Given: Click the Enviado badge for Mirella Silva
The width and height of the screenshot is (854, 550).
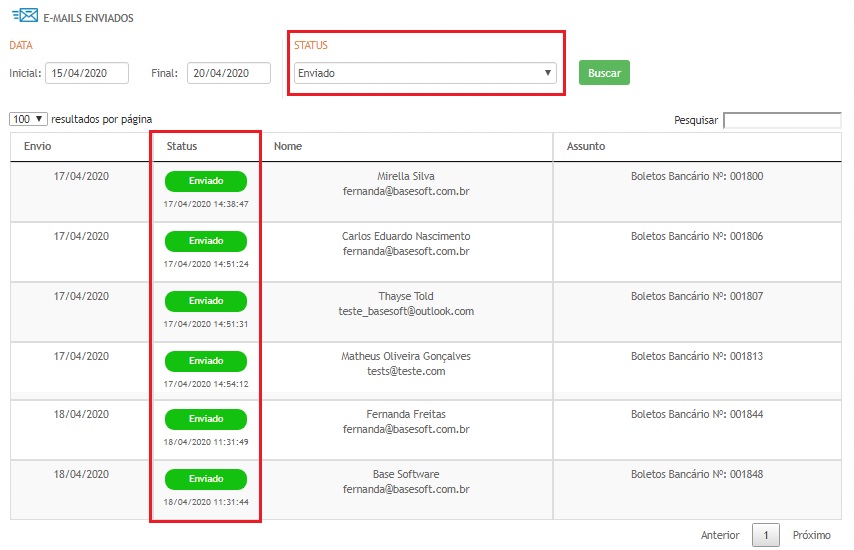Looking at the screenshot, I should [206, 181].
